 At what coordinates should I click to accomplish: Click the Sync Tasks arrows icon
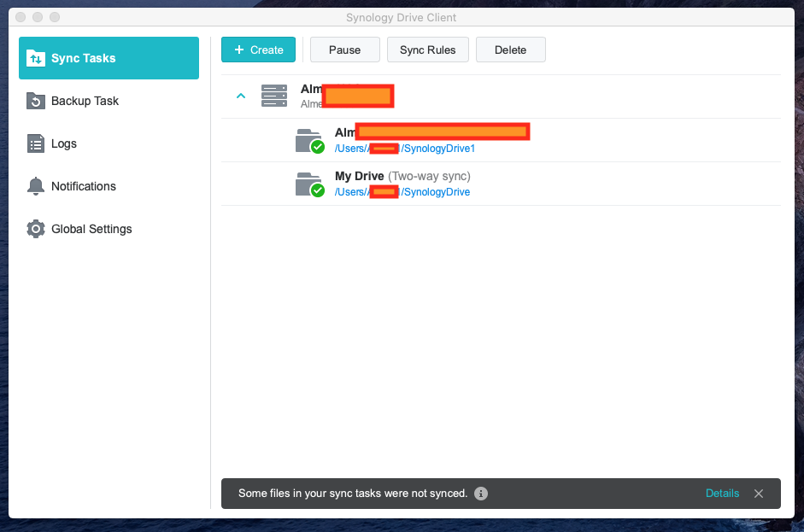[35, 58]
